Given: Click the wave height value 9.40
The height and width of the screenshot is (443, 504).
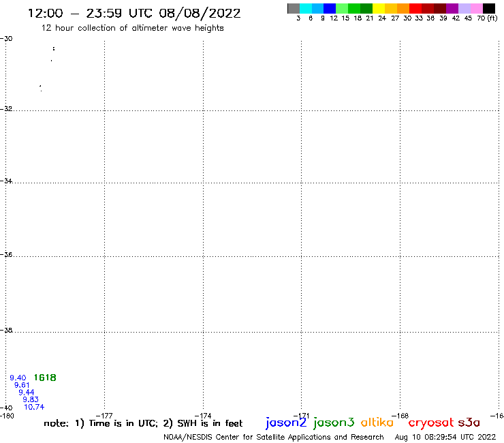Looking at the screenshot, I should (18, 378).
